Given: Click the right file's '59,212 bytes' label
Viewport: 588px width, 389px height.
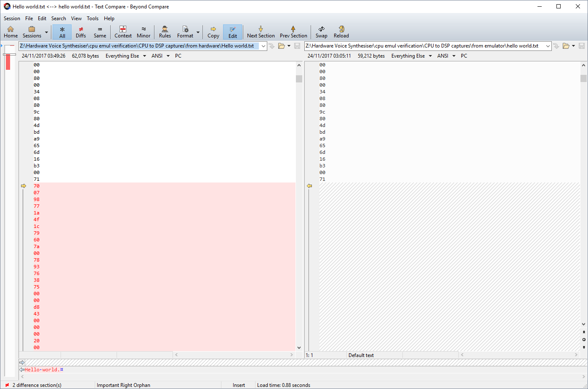Looking at the screenshot, I should click(371, 56).
